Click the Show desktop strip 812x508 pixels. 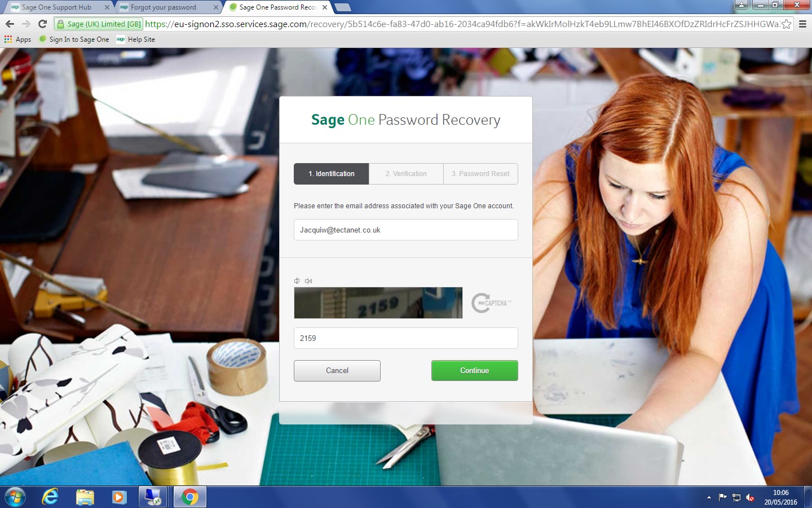pyautogui.click(x=808, y=497)
